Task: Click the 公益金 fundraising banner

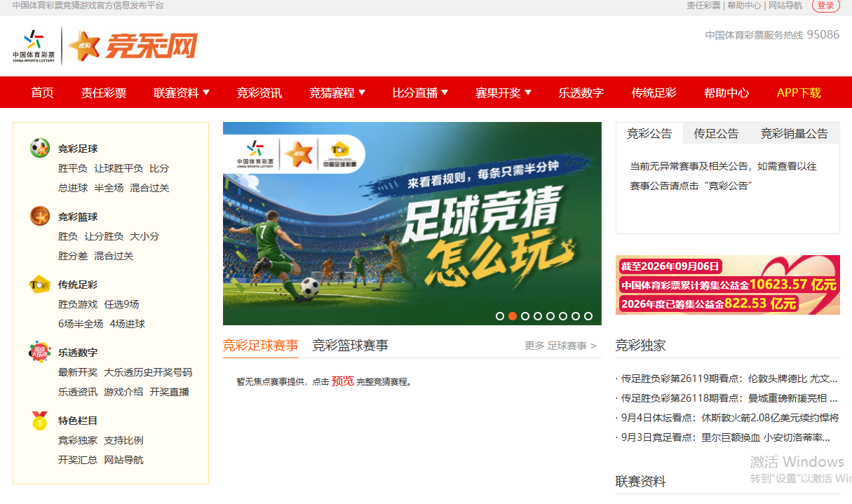Action: (728, 285)
